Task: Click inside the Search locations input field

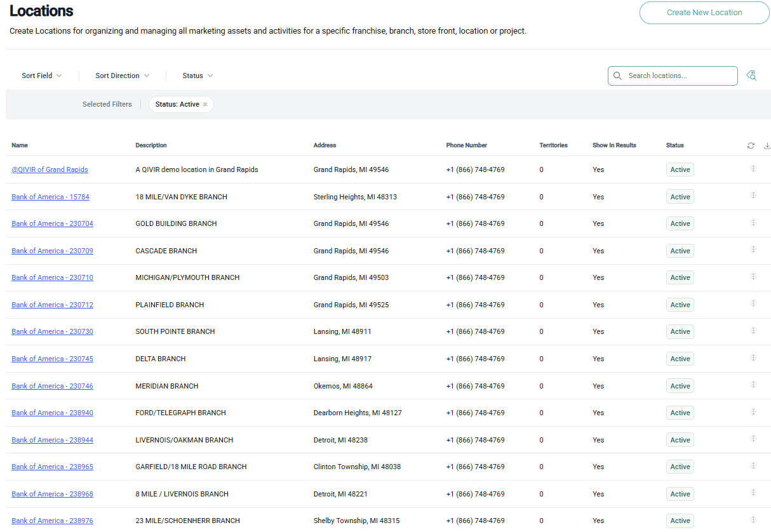Action: click(x=673, y=76)
